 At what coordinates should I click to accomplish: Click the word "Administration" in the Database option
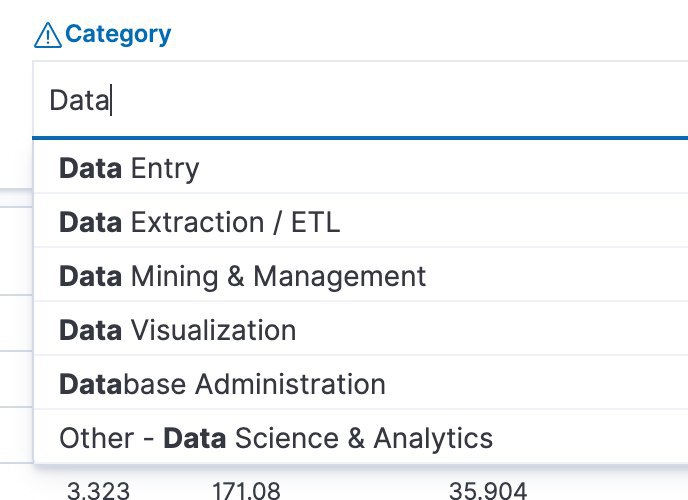pos(290,384)
